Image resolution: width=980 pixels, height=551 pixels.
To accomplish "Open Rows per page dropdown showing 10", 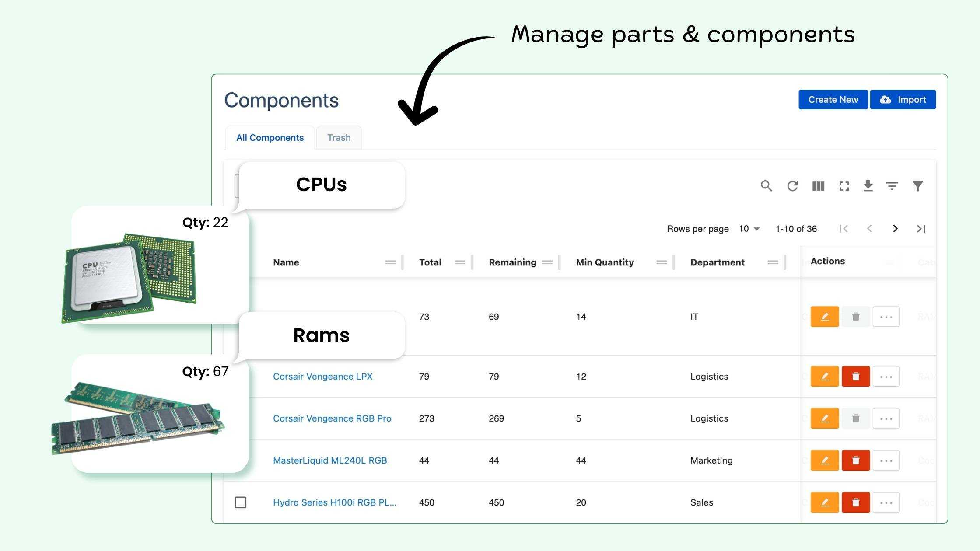I will [749, 229].
